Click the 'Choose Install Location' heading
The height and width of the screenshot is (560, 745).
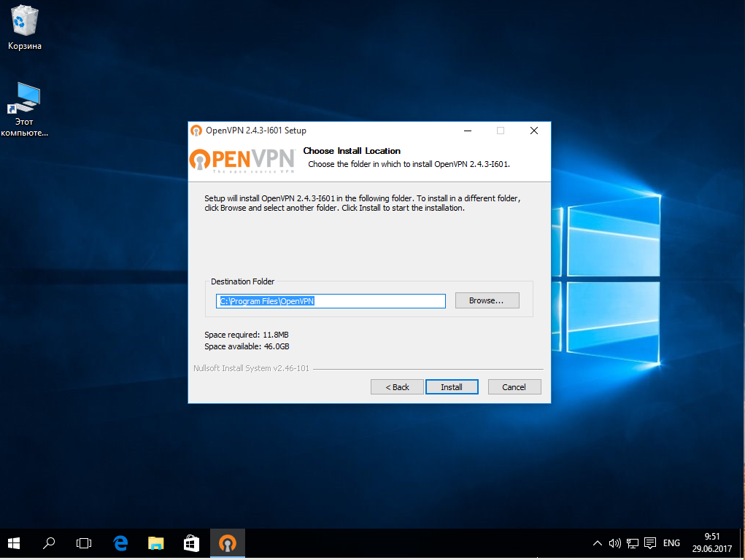tap(352, 151)
